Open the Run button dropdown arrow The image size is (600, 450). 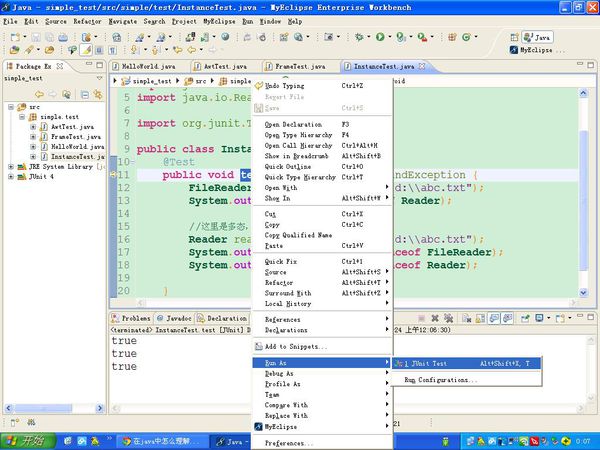click(390, 37)
